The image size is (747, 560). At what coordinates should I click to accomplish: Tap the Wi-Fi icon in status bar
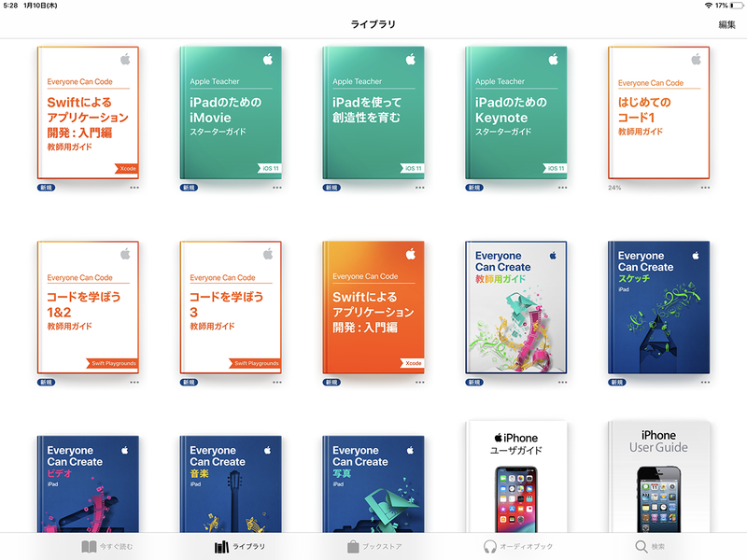pos(709,6)
